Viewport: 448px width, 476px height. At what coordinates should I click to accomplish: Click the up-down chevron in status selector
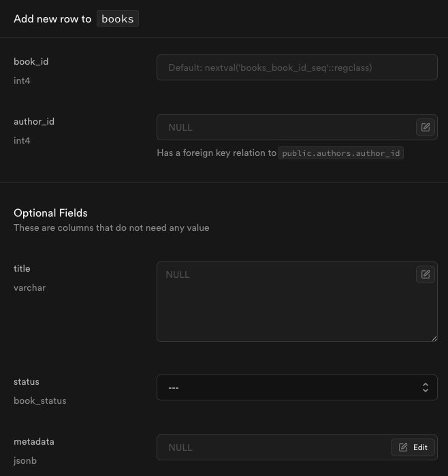(425, 387)
